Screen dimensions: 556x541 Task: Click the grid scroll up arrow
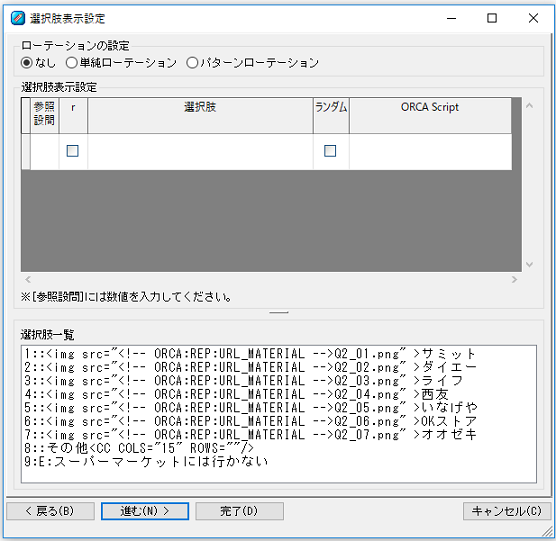click(x=529, y=106)
